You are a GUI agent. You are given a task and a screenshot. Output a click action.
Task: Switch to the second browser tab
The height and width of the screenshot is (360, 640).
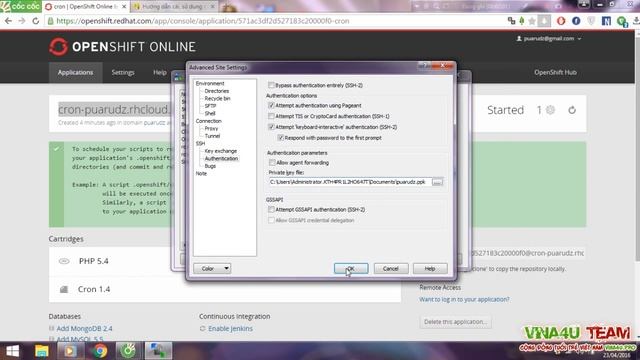(174, 7)
